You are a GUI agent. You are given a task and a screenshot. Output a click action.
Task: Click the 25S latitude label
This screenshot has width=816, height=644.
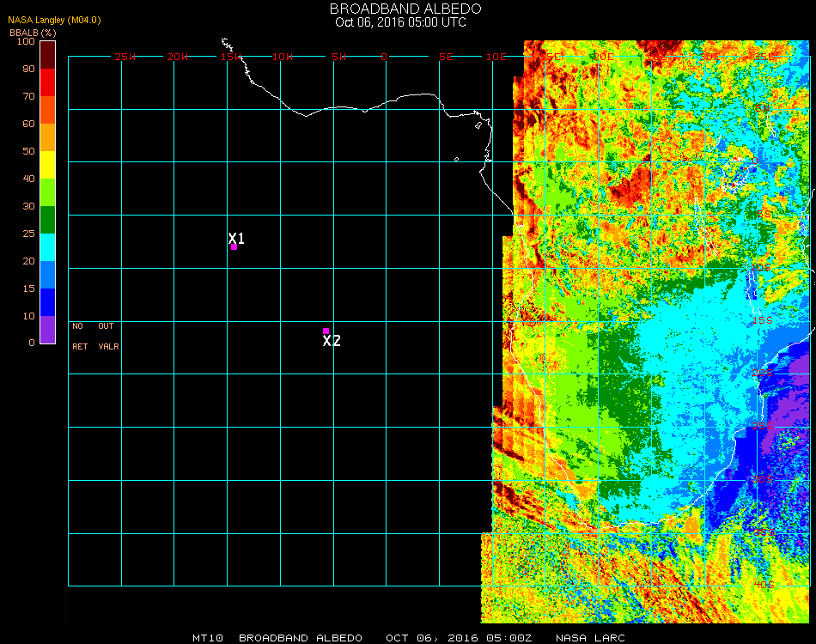click(763, 426)
